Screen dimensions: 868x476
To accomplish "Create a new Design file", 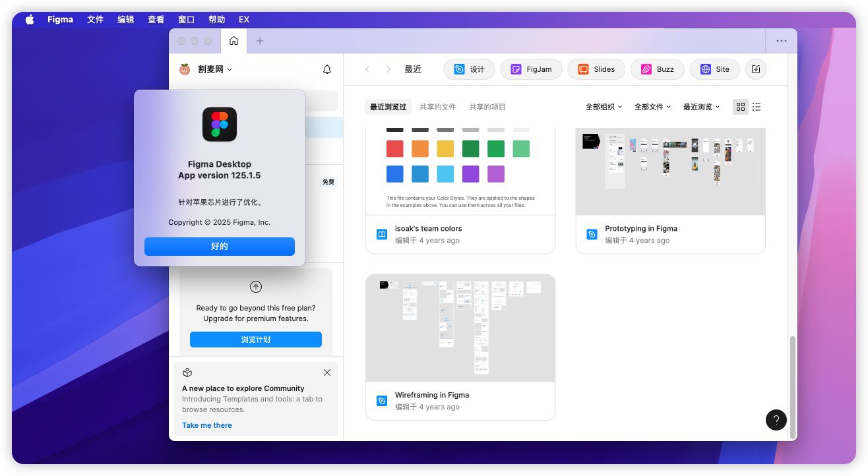I will [x=469, y=69].
